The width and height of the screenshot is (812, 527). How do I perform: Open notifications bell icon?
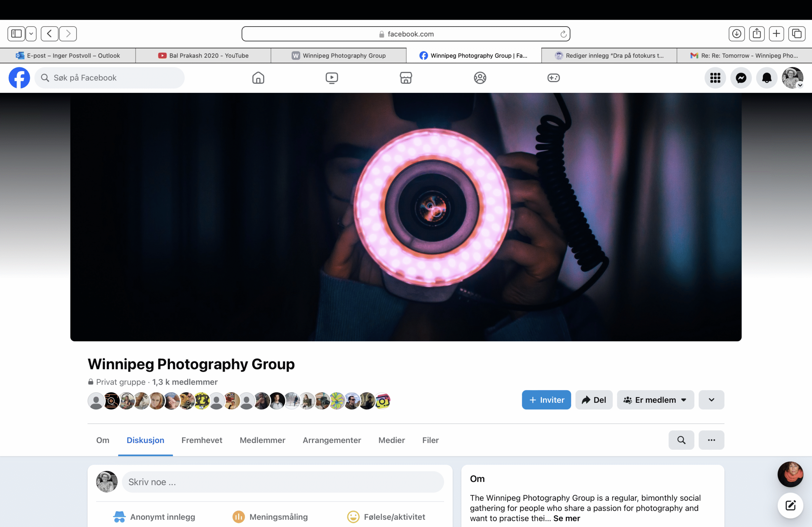coord(767,78)
